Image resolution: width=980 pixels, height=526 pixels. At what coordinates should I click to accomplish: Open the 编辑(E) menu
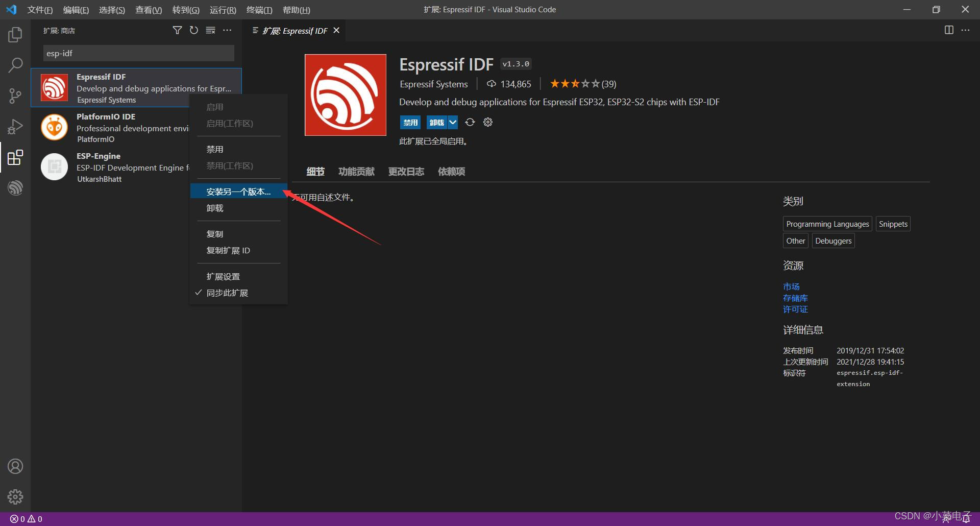pyautogui.click(x=76, y=10)
